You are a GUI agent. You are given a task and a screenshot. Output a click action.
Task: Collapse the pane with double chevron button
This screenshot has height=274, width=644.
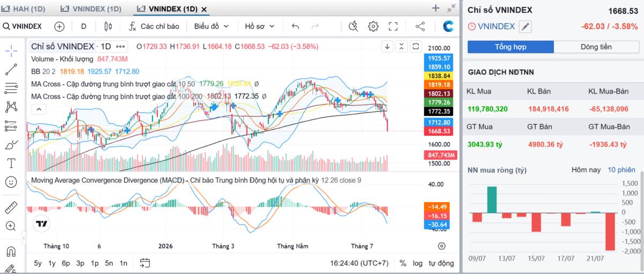[x=401, y=47]
